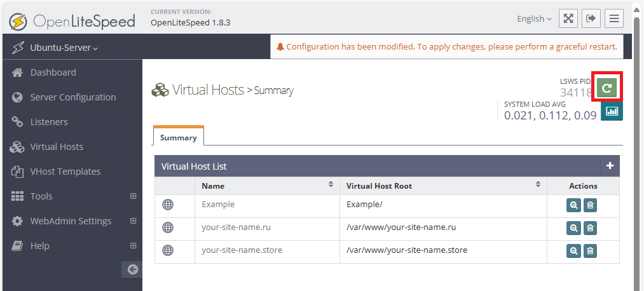
Task: Click the OpenLiteSpeed logo
Action: pos(72,20)
